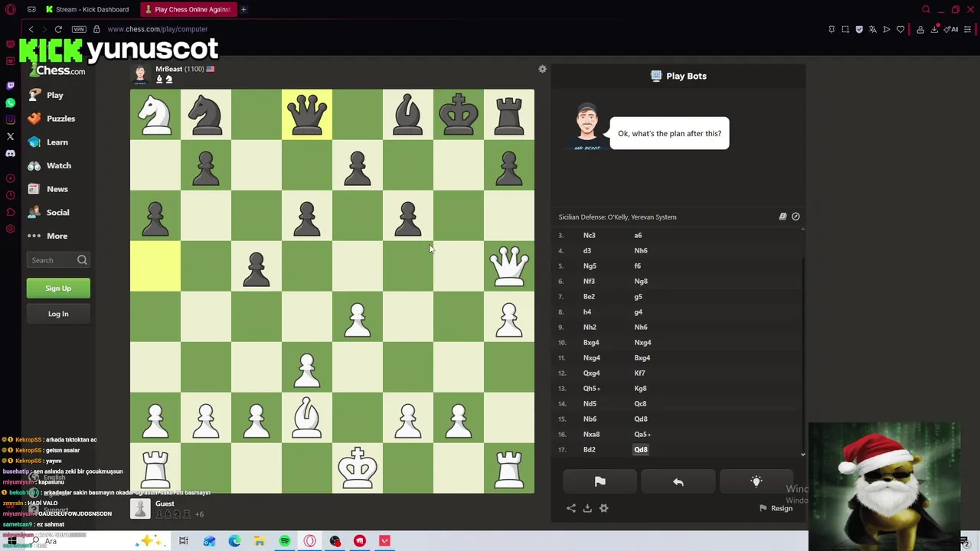Click the white queen on h5

[509, 266]
